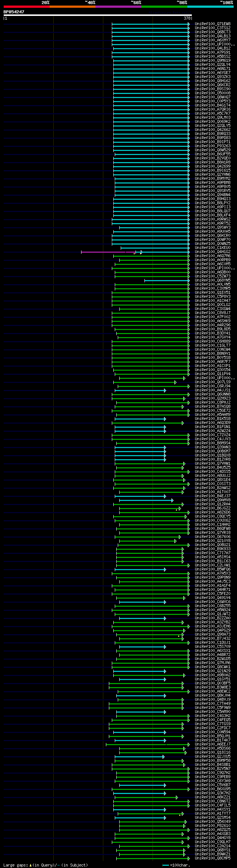Click the purple ~60% identity legend segment
This screenshot has height=868, width=237.
(118, 7)
